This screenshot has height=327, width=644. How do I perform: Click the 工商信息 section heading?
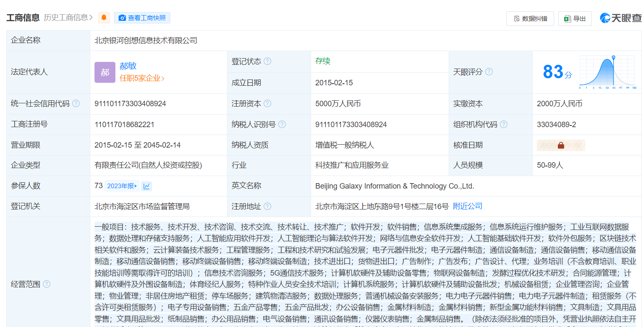23,18
